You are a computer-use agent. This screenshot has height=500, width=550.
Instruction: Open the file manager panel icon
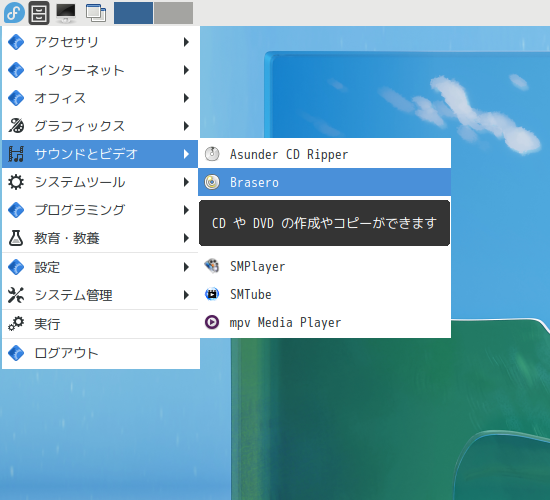tap(39, 13)
